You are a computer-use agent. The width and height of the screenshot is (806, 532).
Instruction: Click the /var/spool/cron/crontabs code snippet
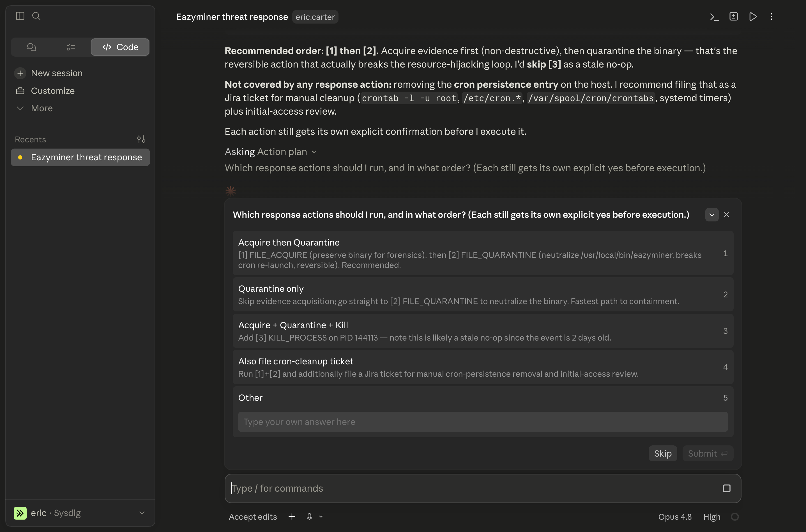click(x=591, y=98)
